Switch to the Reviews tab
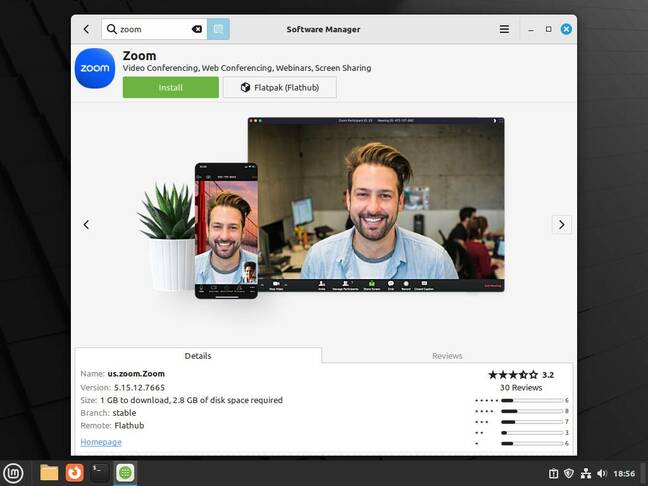This screenshot has height=486, width=648. 447,356
